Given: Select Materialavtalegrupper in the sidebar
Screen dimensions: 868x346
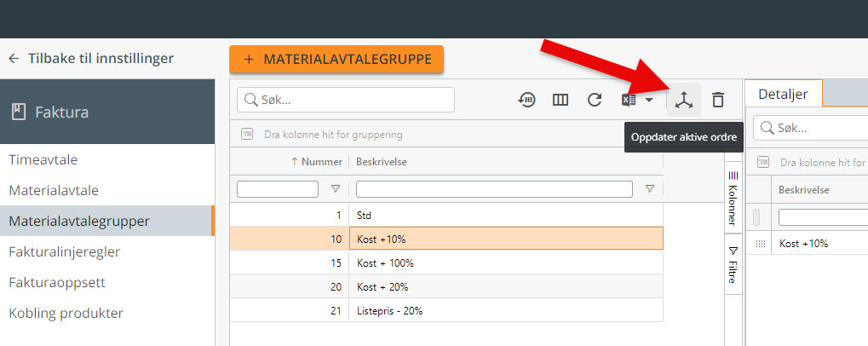Looking at the screenshot, I should [106, 221].
